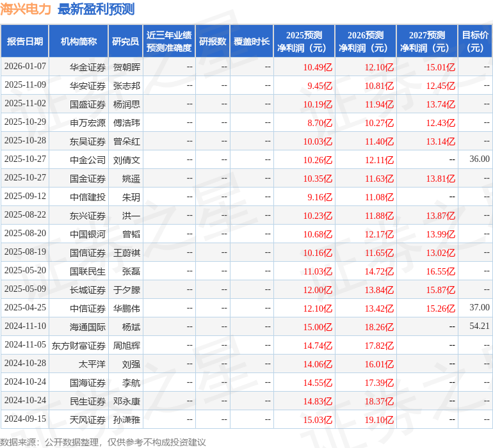493x448 pixels.
Task: Click the 覆盖时长 column header
Action: (x=252, y=42)
